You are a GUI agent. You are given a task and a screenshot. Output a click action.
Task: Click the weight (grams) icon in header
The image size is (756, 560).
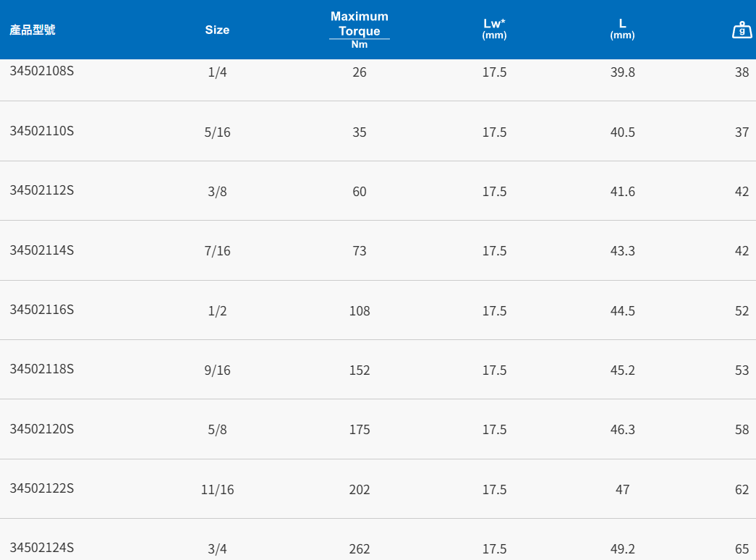742,30
